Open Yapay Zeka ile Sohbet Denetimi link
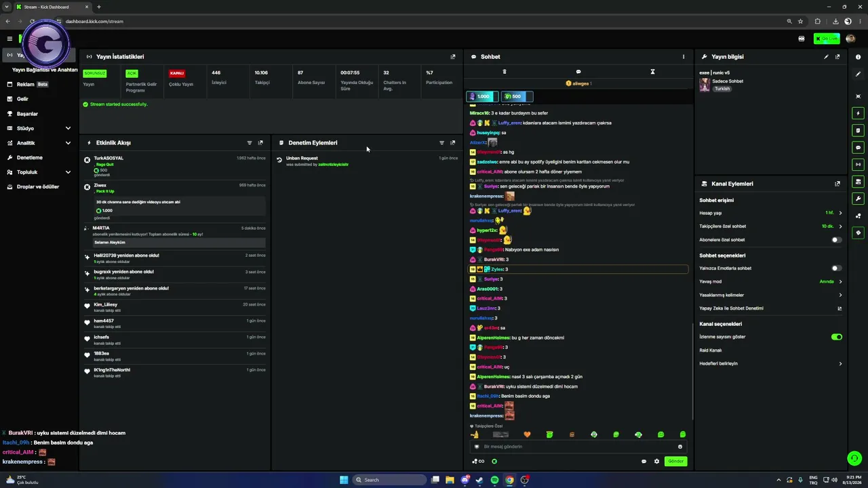Image resolution: width=868 pixels, height=488 pixels. tap(770, 308)
